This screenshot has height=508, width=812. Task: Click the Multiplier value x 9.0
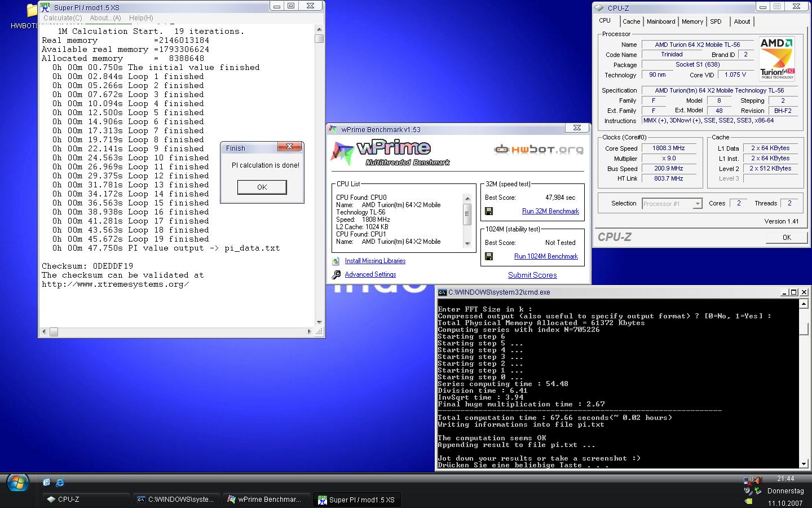click(x=668, y=159)
